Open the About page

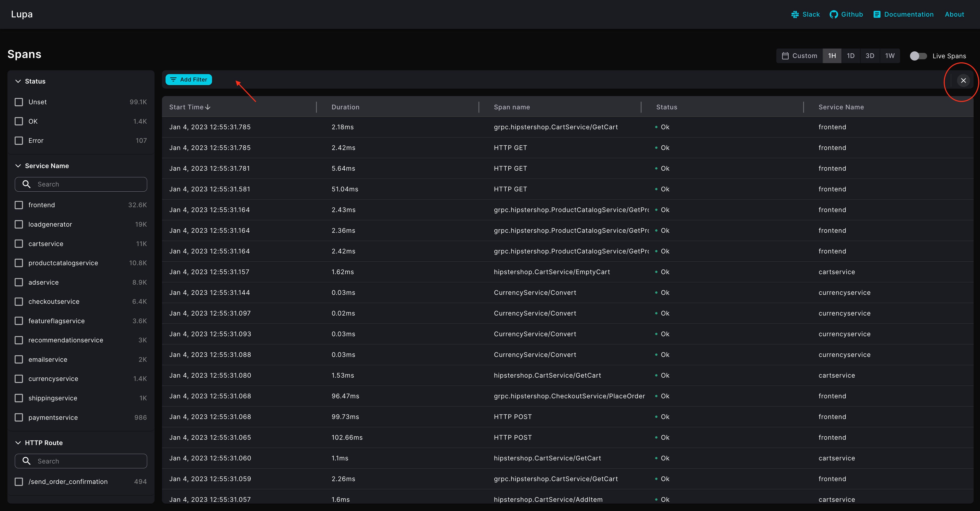[954, 15]
